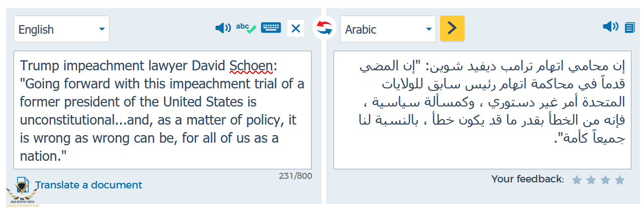Open the English source language dropdown
The height and width of the screenshot is (208, 644).
pos(61,29)
